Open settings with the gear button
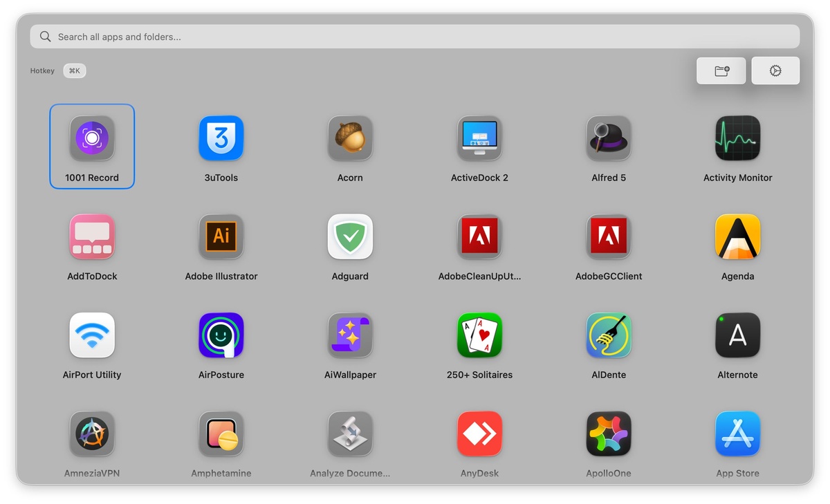This screenshot has height=504, width=830. coord(775,71)
